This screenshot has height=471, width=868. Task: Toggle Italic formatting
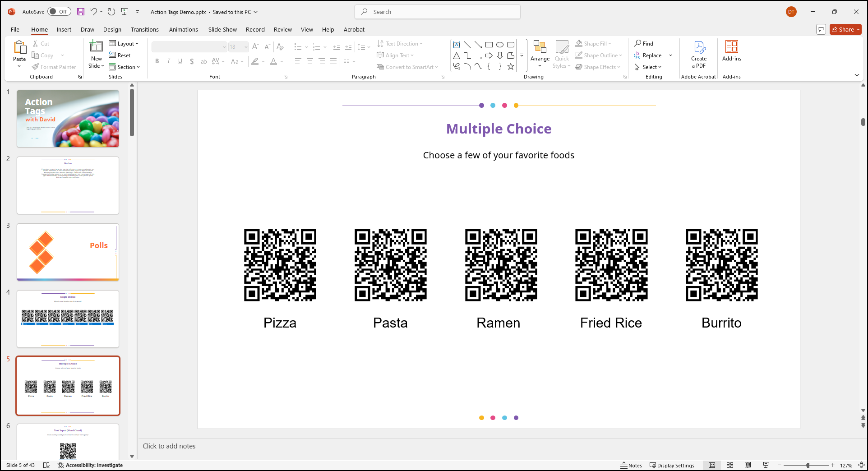(x=169, y=61)
